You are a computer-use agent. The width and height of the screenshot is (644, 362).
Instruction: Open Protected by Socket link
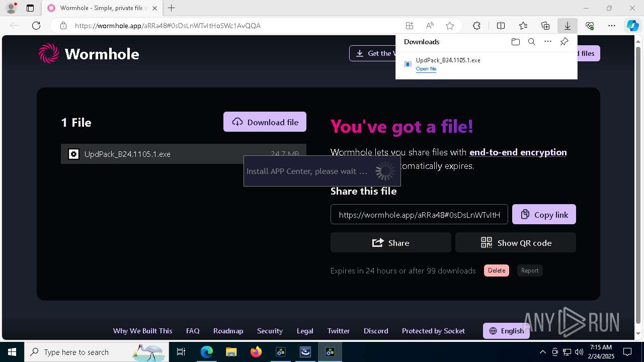point(433,331)
